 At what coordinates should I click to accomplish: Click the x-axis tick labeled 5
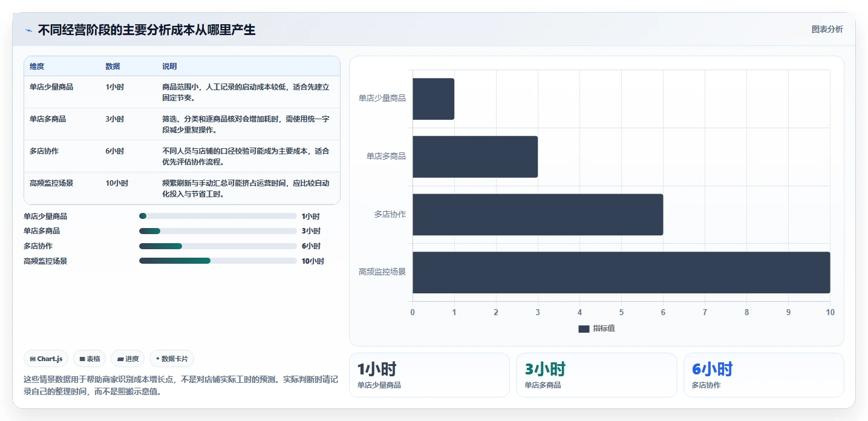(x=621, y=312)
